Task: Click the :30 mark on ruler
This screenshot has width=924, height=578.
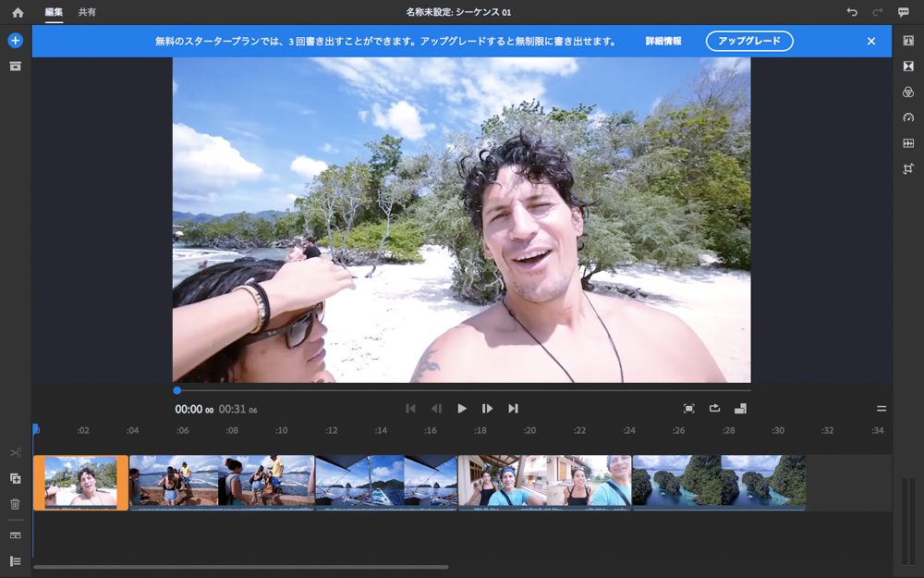Action: click(778, 431)
